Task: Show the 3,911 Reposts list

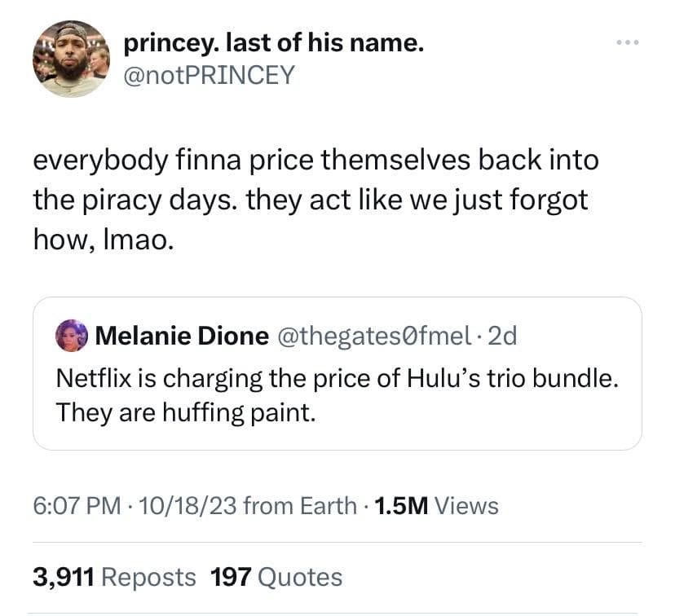Action: click(114, 577)
